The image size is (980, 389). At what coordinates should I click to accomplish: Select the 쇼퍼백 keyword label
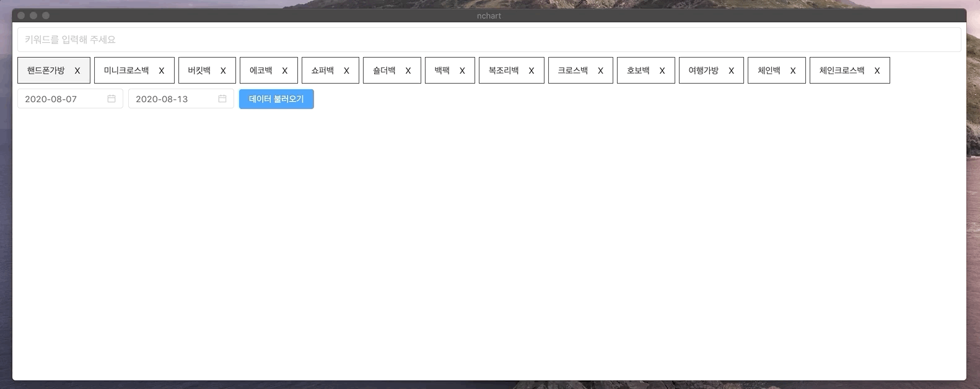tap(323, 71)
